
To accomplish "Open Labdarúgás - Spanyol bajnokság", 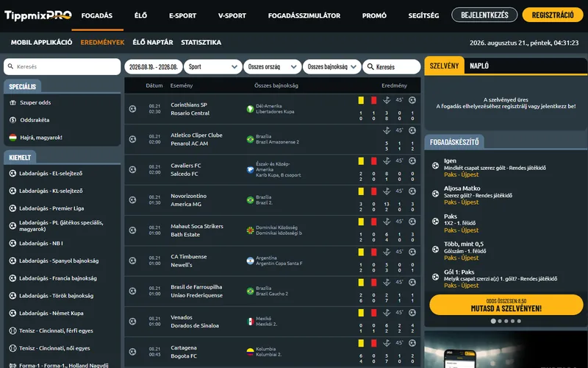I will pyautogui.click(x=59, y=261).
